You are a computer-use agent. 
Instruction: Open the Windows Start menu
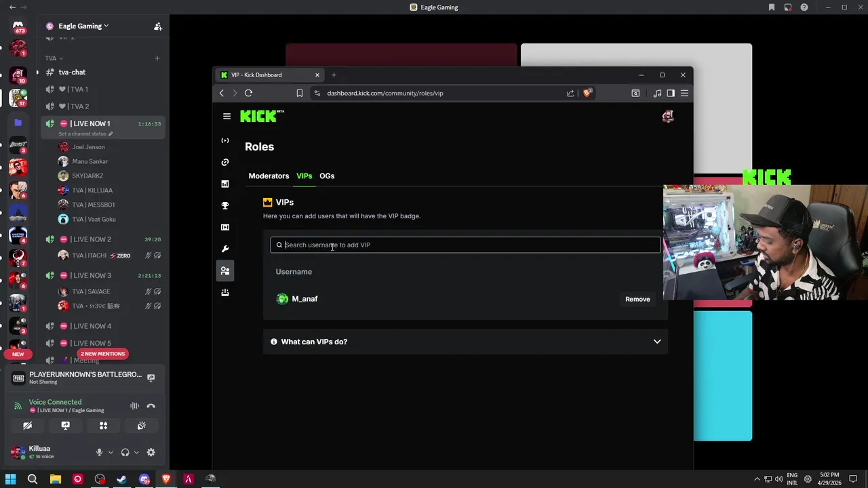pyautogui.click(x=10, y=479)
